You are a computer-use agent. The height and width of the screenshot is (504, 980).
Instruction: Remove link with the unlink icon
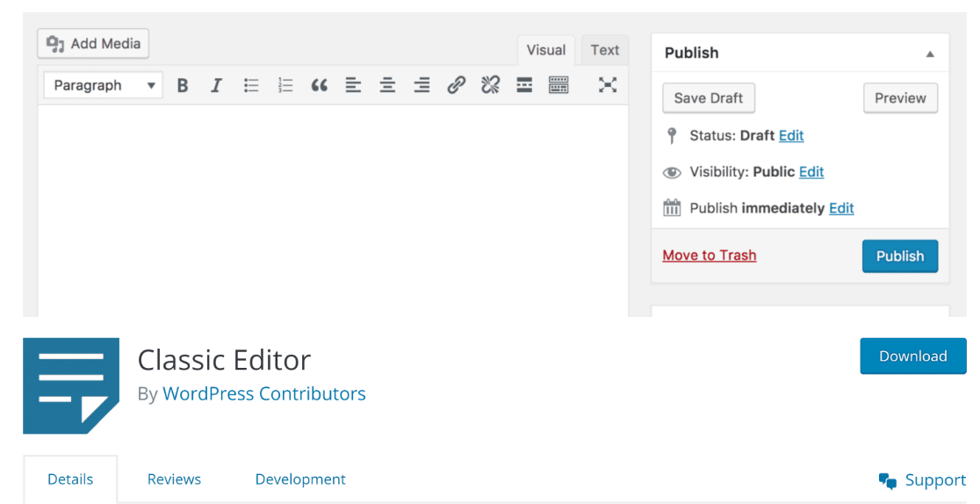[491, 85]
